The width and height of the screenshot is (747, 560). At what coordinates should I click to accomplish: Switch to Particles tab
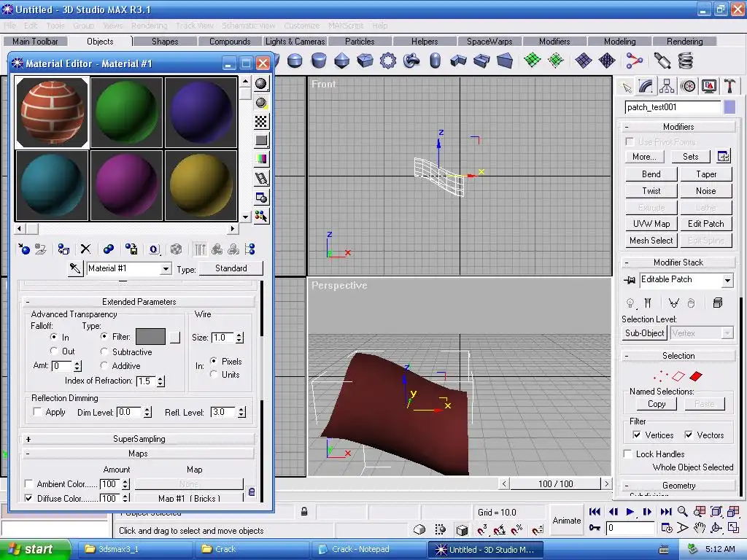point(360,42)
